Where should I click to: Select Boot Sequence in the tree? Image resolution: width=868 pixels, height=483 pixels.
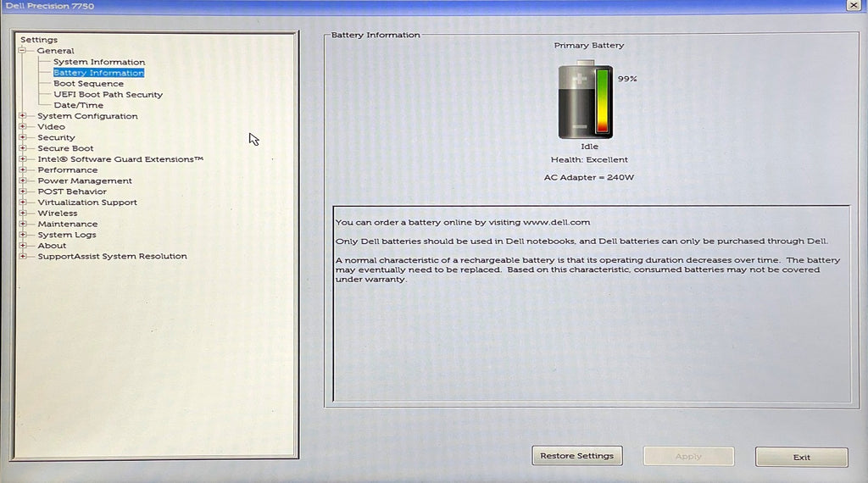pos(88,84)
